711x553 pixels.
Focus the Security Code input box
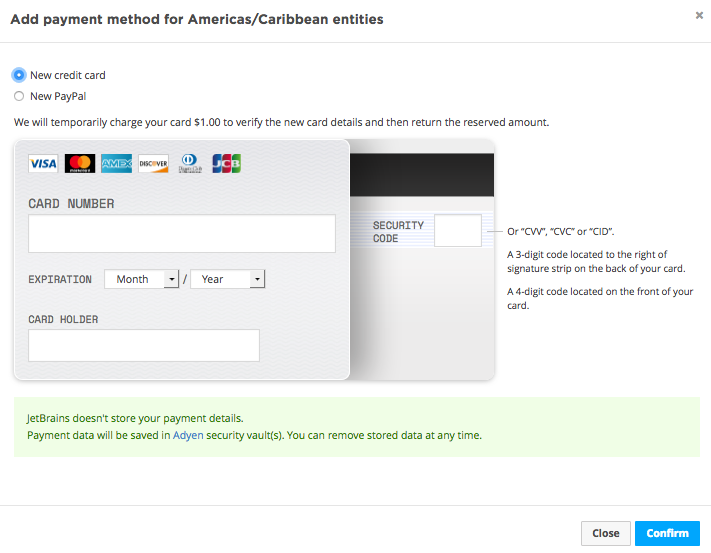(x=457, y=231)
